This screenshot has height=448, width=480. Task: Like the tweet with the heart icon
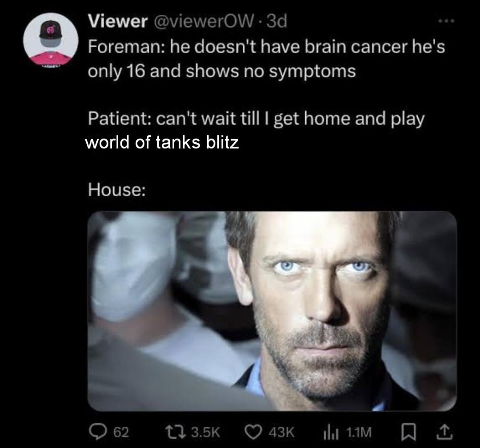(x=253, y=432)
